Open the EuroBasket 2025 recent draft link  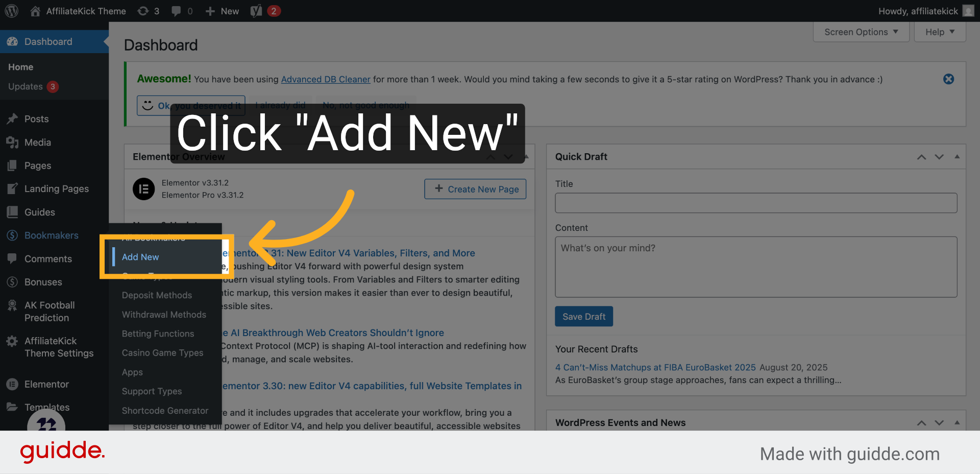(x=655, y=367)
